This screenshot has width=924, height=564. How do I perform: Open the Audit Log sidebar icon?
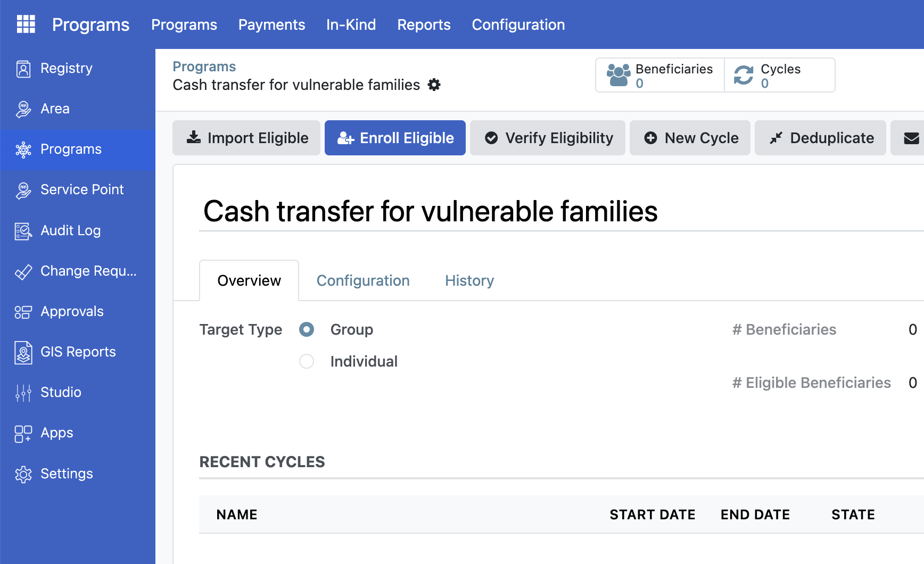point(23,231)
